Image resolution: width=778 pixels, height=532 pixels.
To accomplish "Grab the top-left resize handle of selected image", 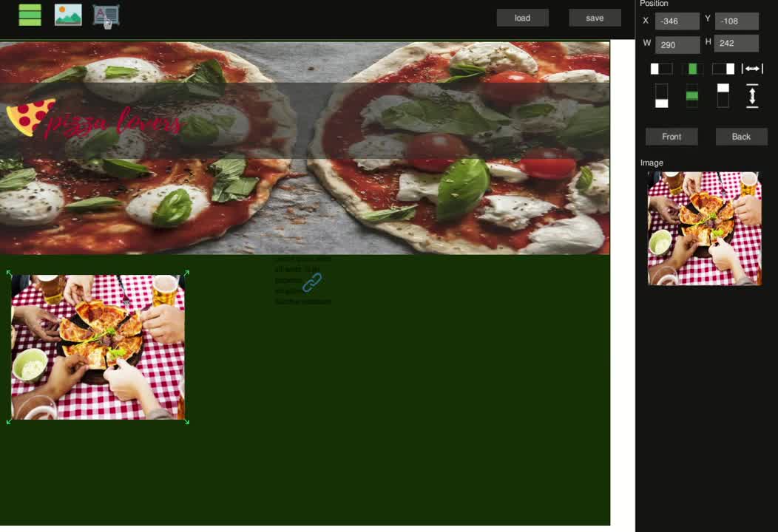I will click(9, 273).
